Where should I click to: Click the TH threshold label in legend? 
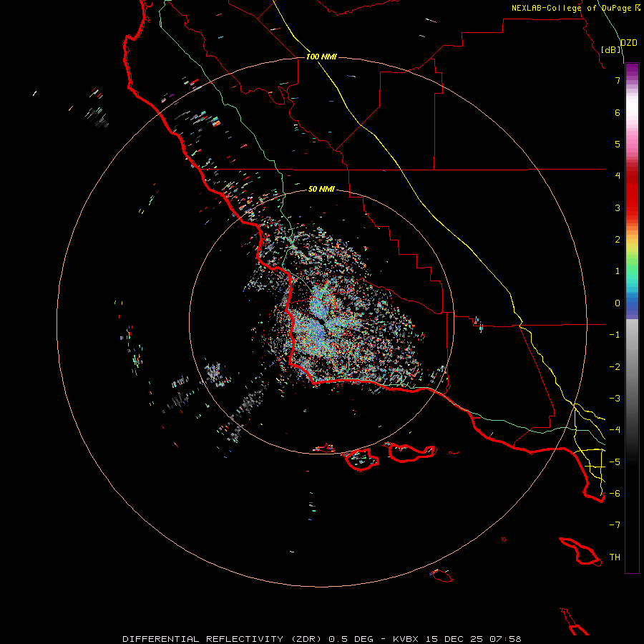(615, 557)
